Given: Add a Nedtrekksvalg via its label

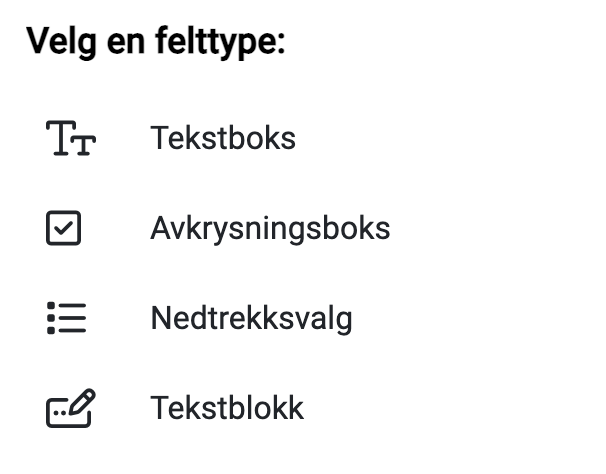Looking at the screenshot, I should pos(251,318).
